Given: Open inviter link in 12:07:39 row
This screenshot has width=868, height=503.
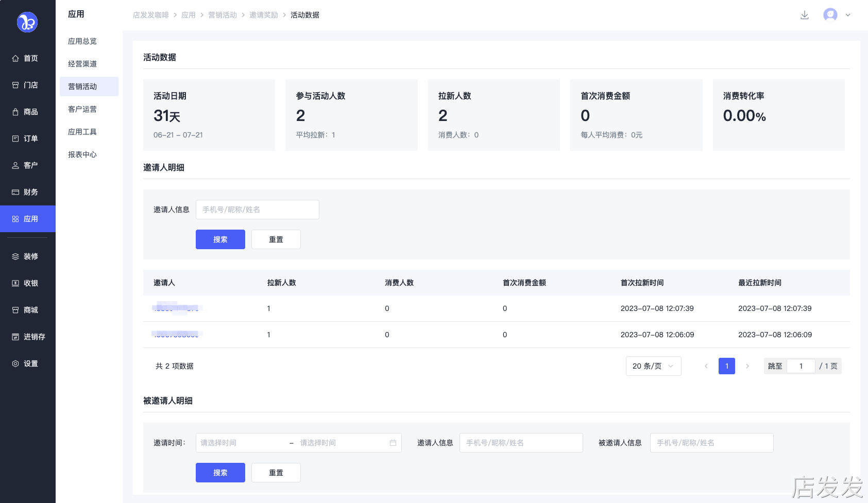Looking at the screenshot, I should coord(177,308).
